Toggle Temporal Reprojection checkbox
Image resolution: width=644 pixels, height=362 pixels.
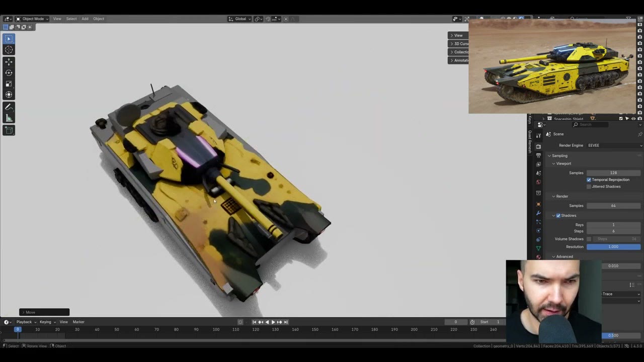[x=589, y=179]
